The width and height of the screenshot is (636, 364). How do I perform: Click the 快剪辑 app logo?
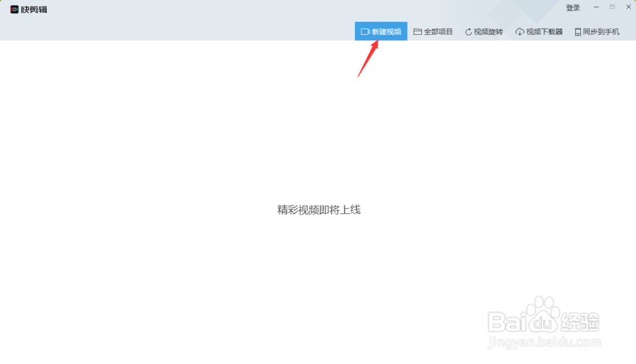click(29, 10)
